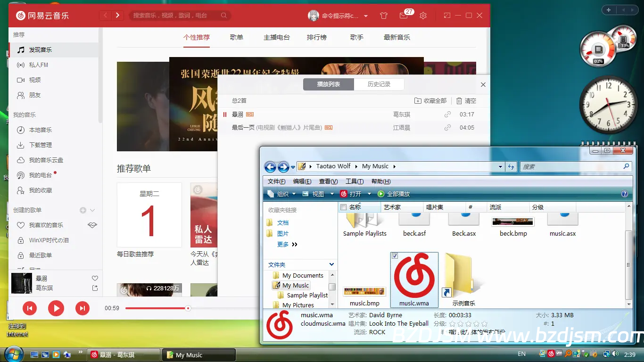The image size is (644, 362).
Task: Open the address bar history dropdown
Action: (x=500, y=166)
